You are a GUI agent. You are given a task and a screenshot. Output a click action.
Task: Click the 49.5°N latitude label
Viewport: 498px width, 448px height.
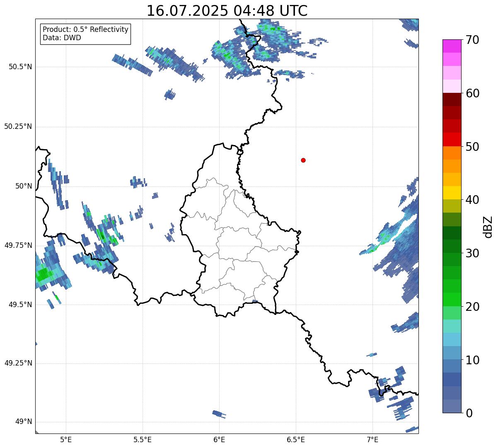coord(20,305)
